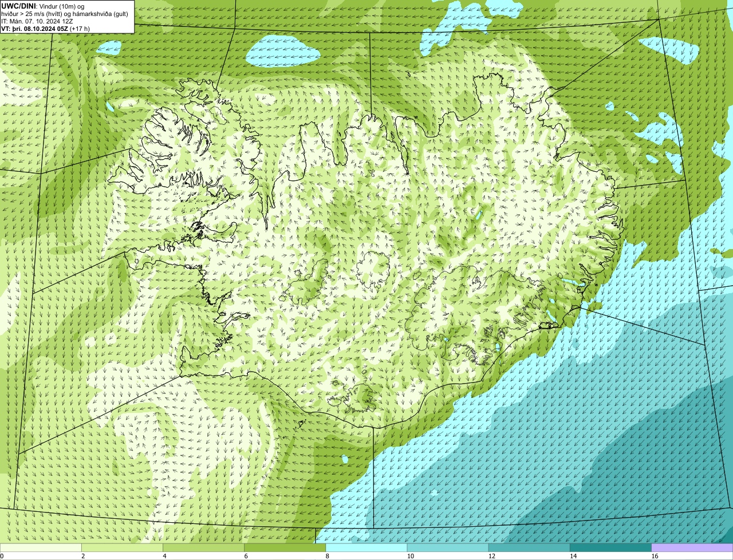This screenshot has width=733, height=560.
Task: Click the 0–2 m/s palest legend swatch
Action: click(41, 547)
